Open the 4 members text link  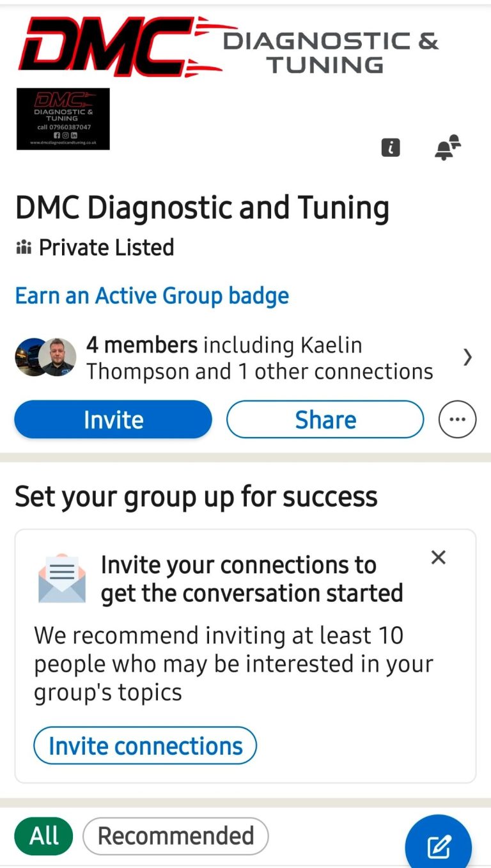[142, 345]
